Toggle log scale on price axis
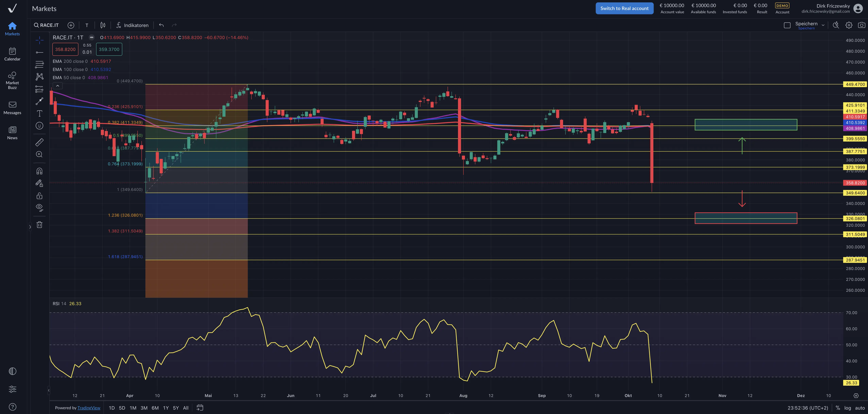 coord(847,408)
